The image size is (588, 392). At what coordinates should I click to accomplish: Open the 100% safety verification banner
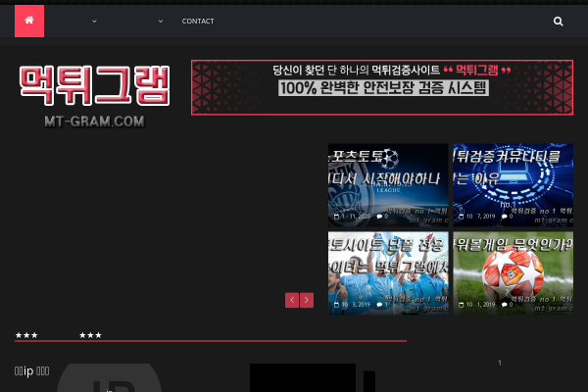382,87
